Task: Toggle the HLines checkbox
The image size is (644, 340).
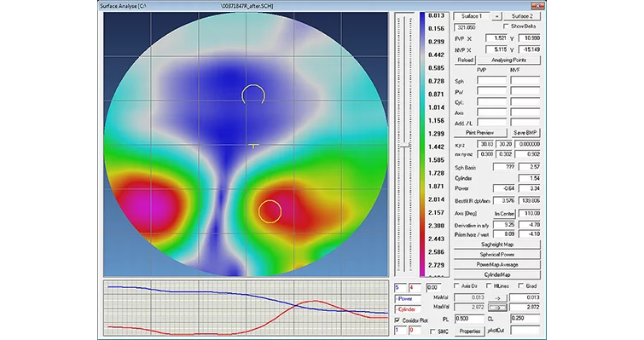Action: tap(489, 285)
